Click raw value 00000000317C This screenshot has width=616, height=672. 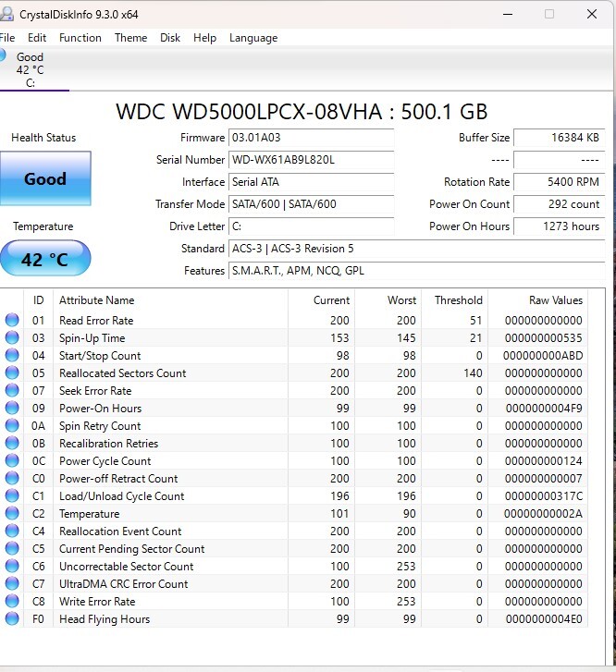click(544, 495)
